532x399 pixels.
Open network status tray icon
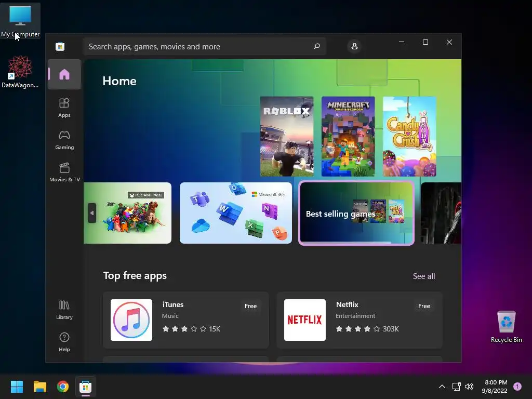pyautogui.click(x=456, y=387)
